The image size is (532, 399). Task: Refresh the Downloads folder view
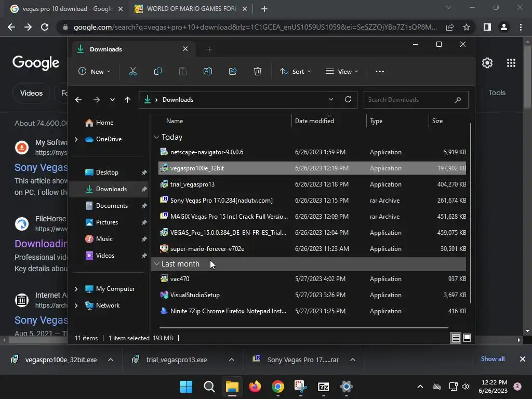(x=348, y=99)
